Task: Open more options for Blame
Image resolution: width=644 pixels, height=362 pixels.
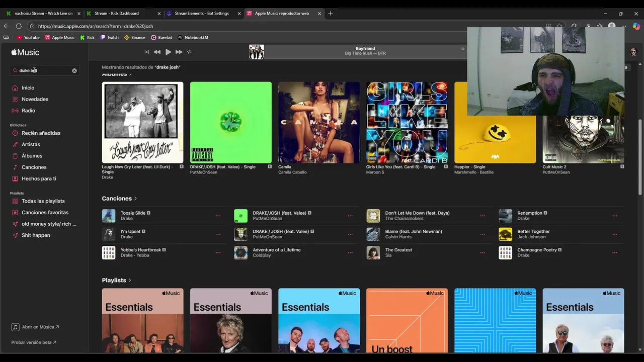Action: (x=482, y=234)
